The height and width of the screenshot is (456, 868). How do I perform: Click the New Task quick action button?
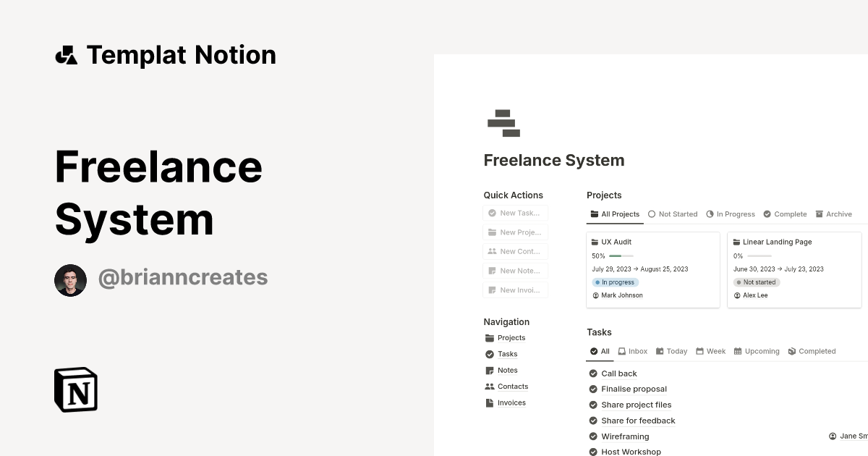[x=515, y=213]
